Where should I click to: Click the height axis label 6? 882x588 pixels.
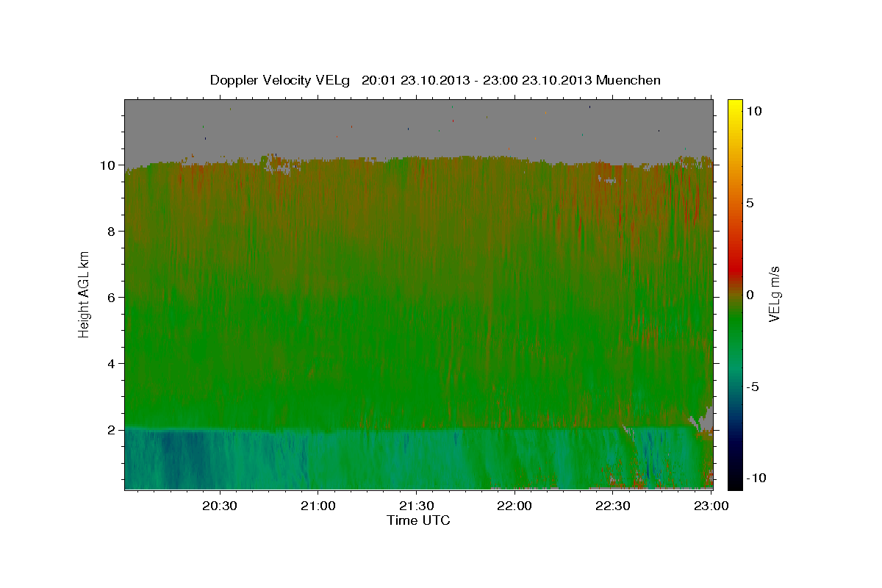pos(112,298)
